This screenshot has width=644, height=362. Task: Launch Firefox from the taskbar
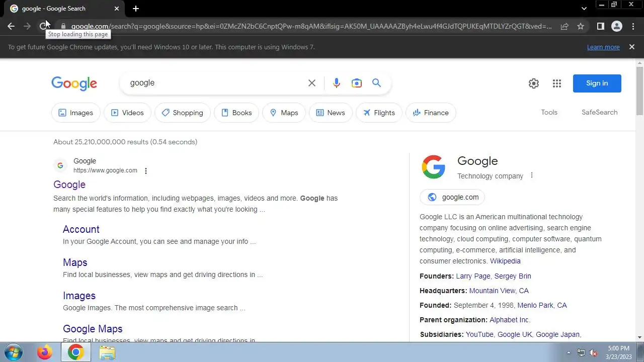point(44,352)
